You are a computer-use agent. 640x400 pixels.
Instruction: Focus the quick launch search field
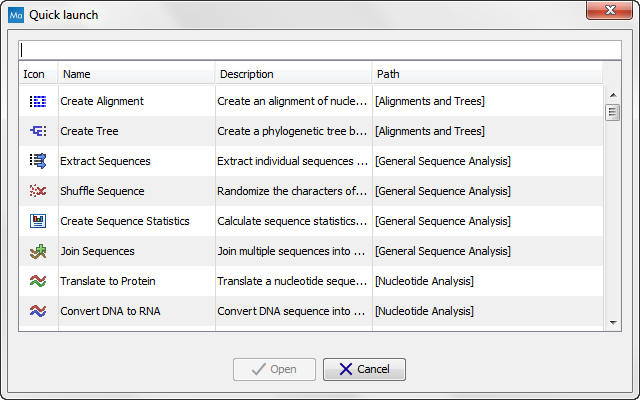(320, 50)
